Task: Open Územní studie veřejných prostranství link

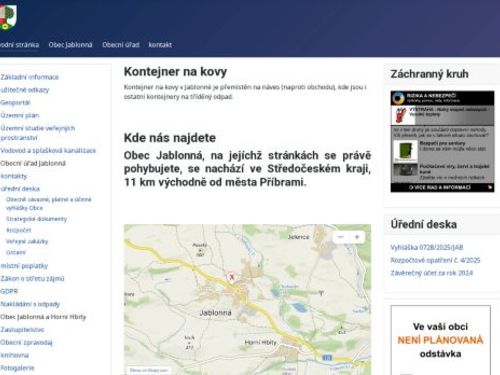Action: pos(37,133)
